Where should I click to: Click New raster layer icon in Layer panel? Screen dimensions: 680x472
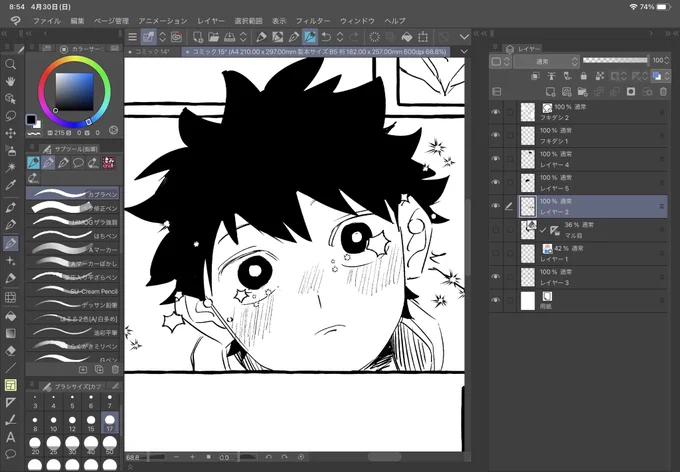pos(550,92)
